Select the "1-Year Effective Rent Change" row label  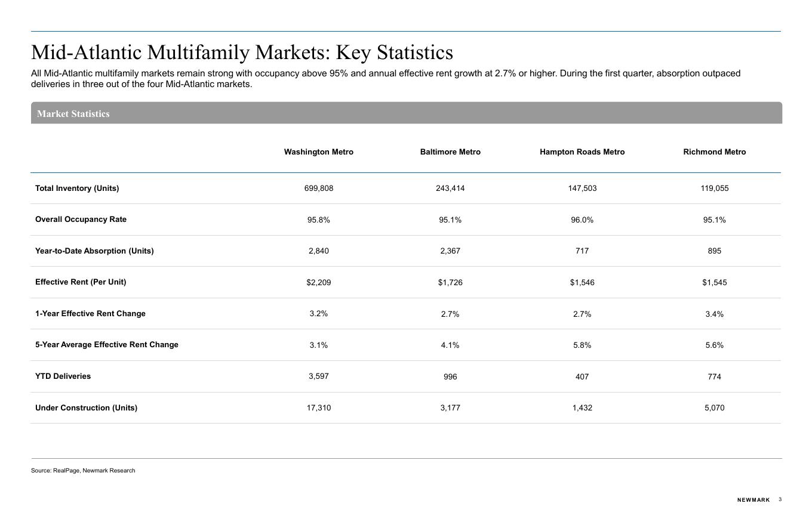coord(90,314)
